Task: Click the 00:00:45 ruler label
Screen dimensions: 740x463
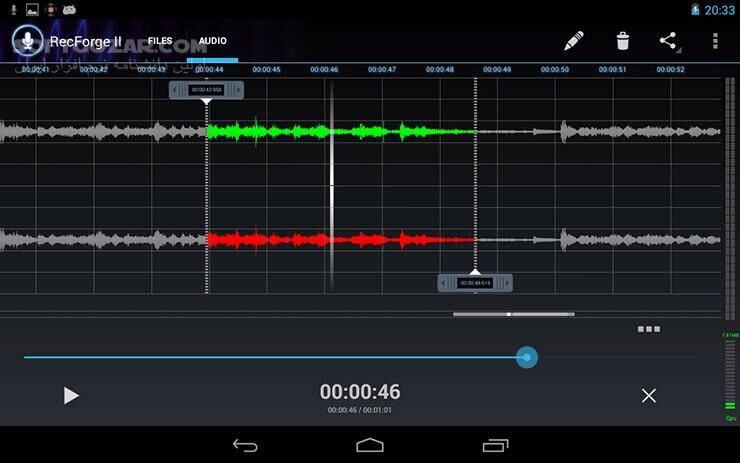Action: 266,69
